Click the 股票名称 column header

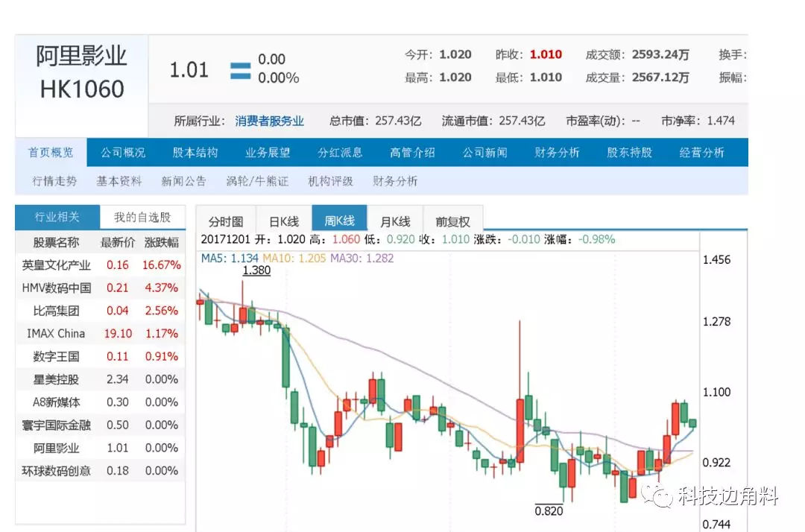[x=56, y=243]
